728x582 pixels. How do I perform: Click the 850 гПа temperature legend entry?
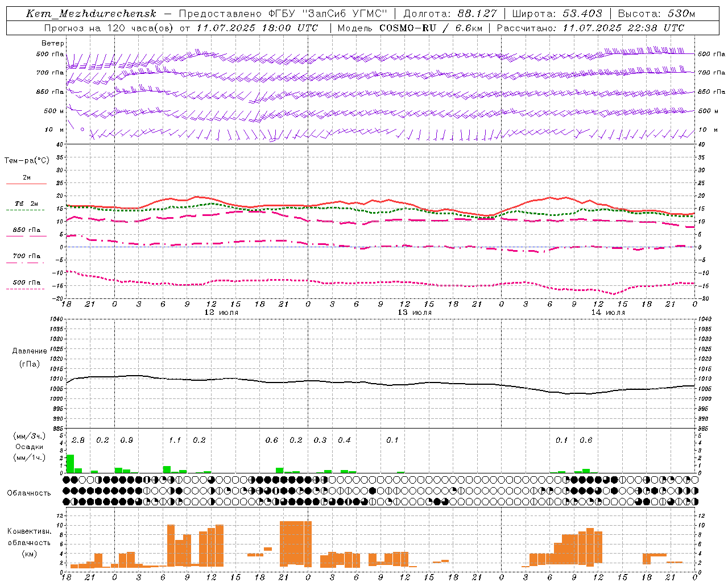coord(27,230)
